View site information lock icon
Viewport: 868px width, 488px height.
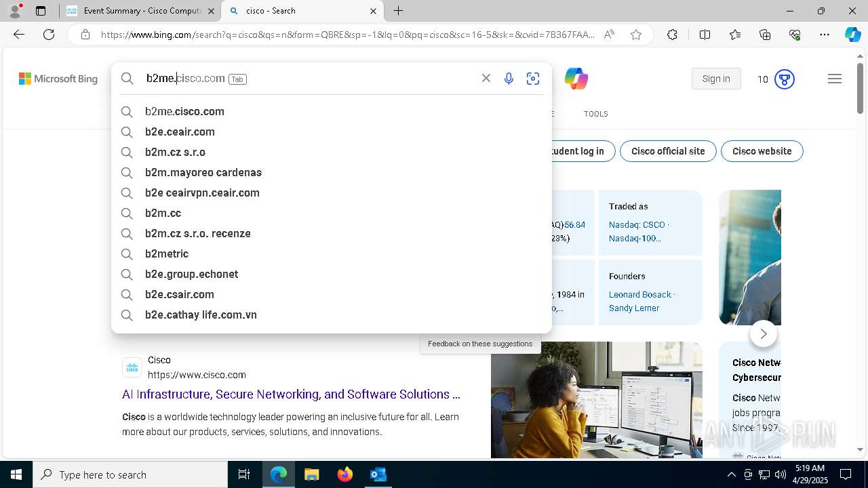[85, 35]
